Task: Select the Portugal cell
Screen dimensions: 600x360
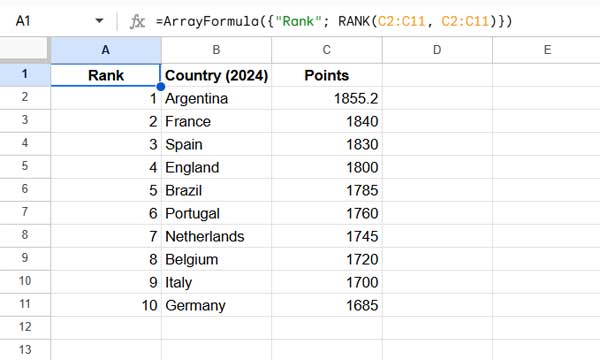Action: [x=216, y=213]
